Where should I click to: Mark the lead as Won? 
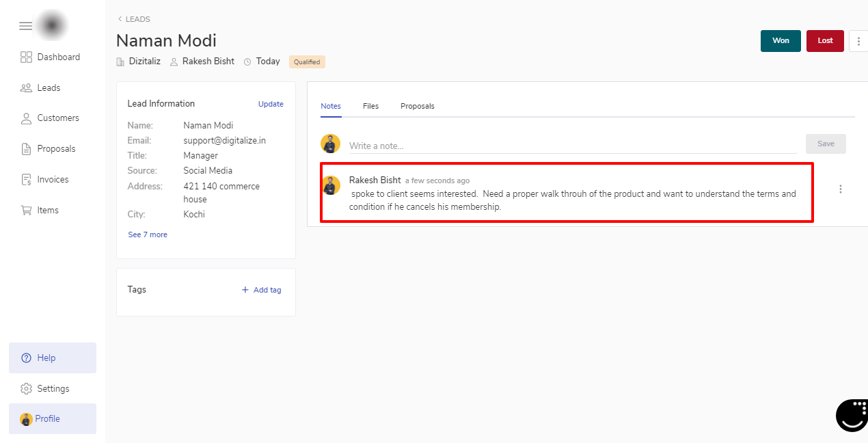[x=781, y=41]
